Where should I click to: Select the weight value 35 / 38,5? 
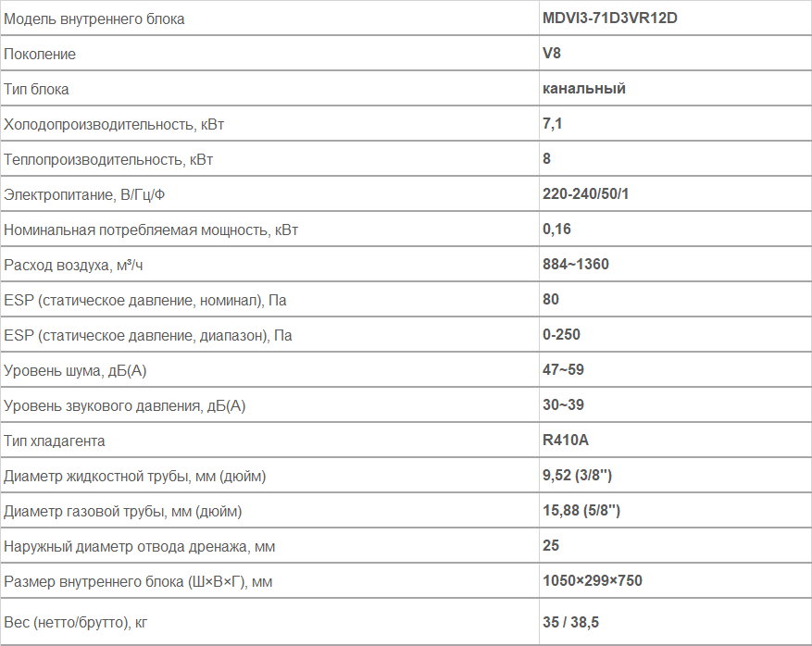coord(570,622)
